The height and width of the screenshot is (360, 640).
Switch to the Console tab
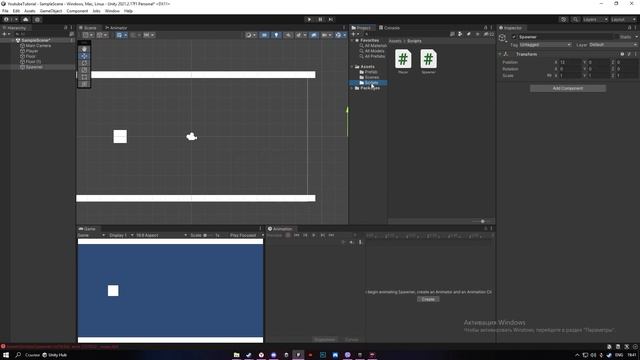pyautogui.click(x=389, y=28)
